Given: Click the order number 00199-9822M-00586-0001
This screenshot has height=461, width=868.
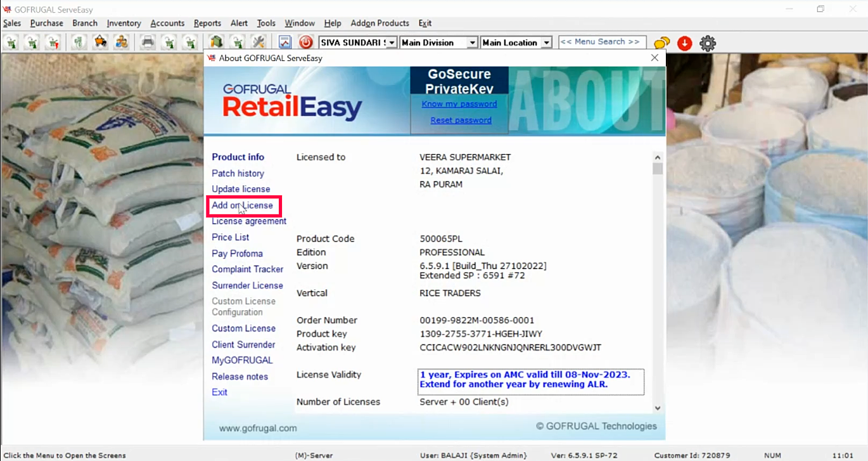Looking at the screenshot, I should click(476, 320).
